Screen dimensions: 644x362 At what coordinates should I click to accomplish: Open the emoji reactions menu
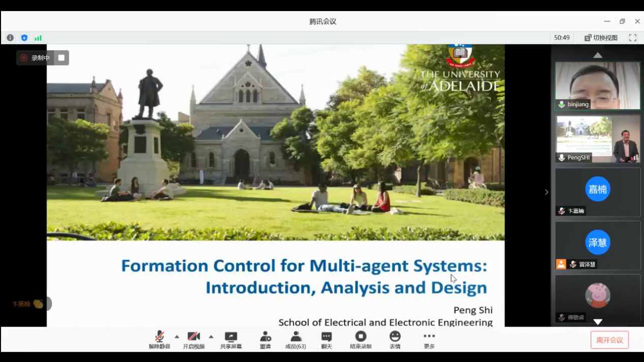coord(395,340)
